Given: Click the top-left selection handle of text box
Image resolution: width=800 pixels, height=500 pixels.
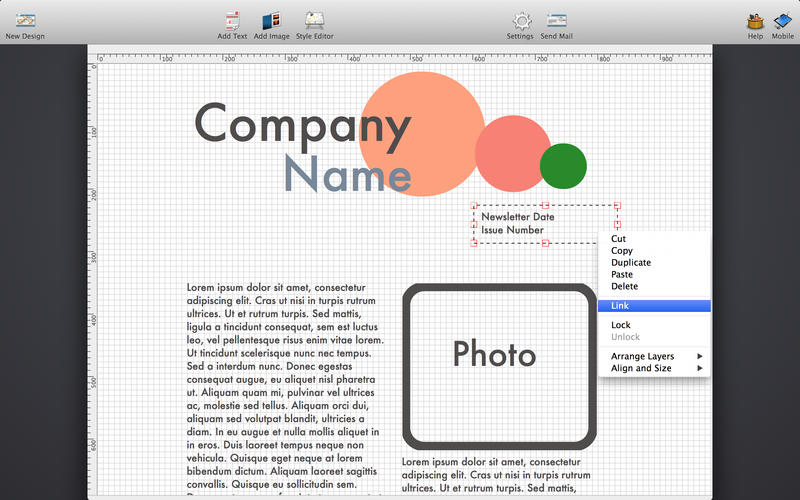Looking at the screenshot, I should 473,206.
